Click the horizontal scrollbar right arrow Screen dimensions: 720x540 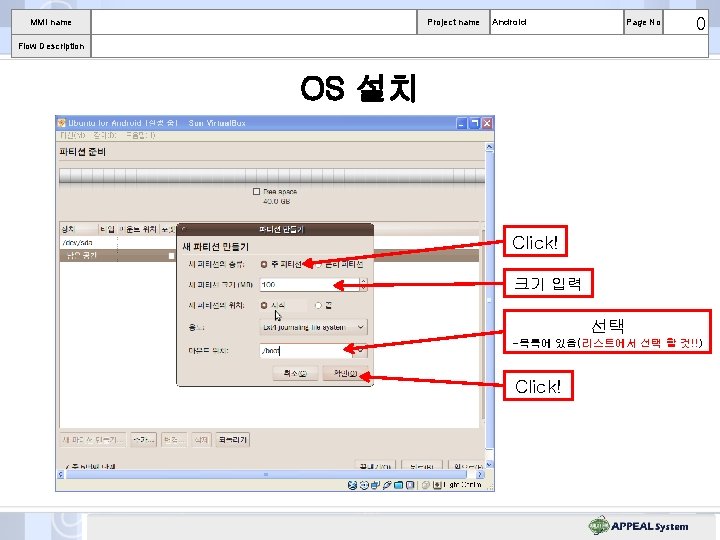pos(480,475)
